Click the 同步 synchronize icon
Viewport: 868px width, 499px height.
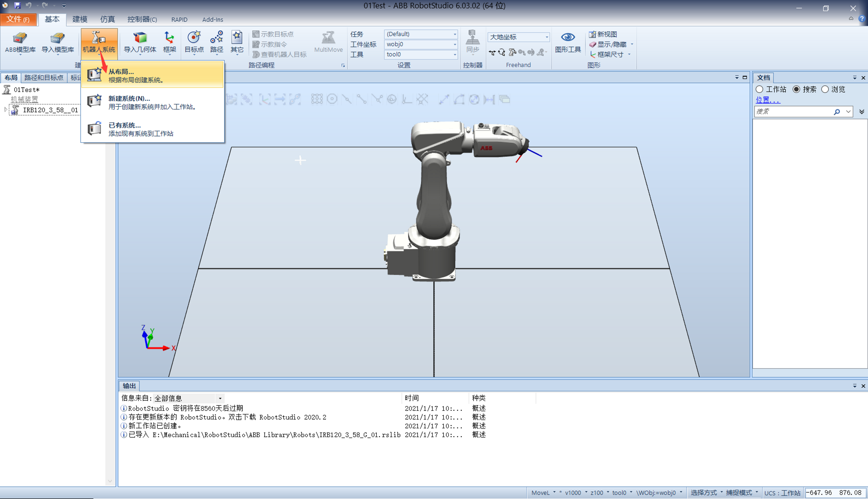pos(473,41)
